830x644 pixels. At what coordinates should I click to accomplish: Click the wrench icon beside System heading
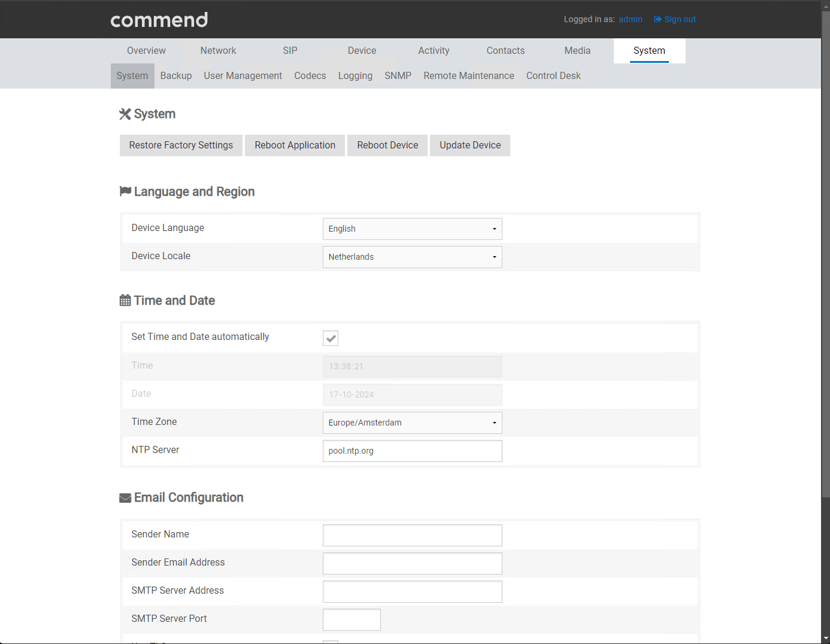(125, 114)
